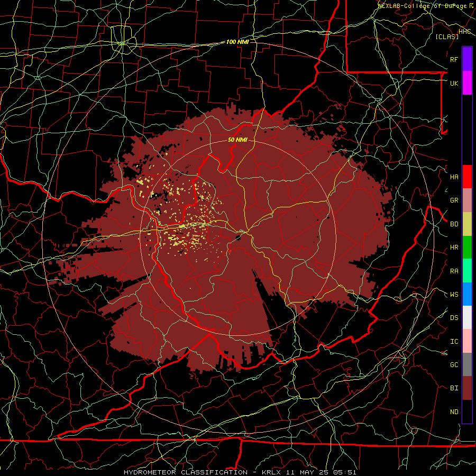Click the RA legend label

tap(454, 271)
